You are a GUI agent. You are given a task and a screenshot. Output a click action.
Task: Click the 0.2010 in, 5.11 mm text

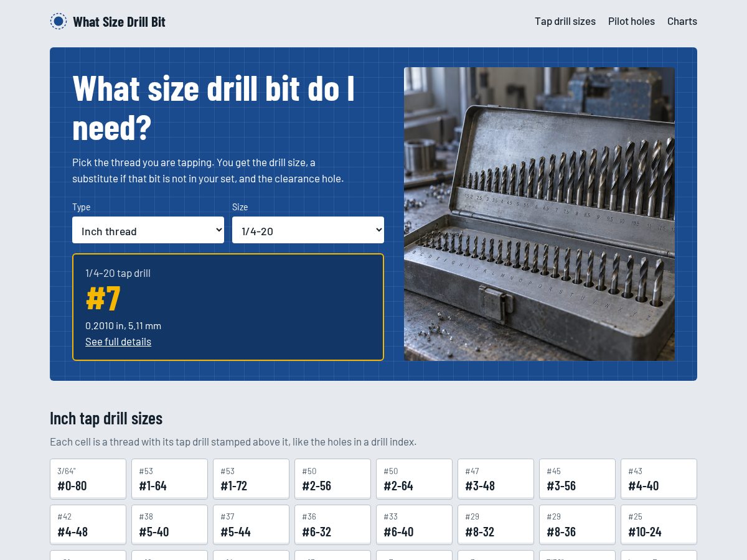tap(123, 325)
